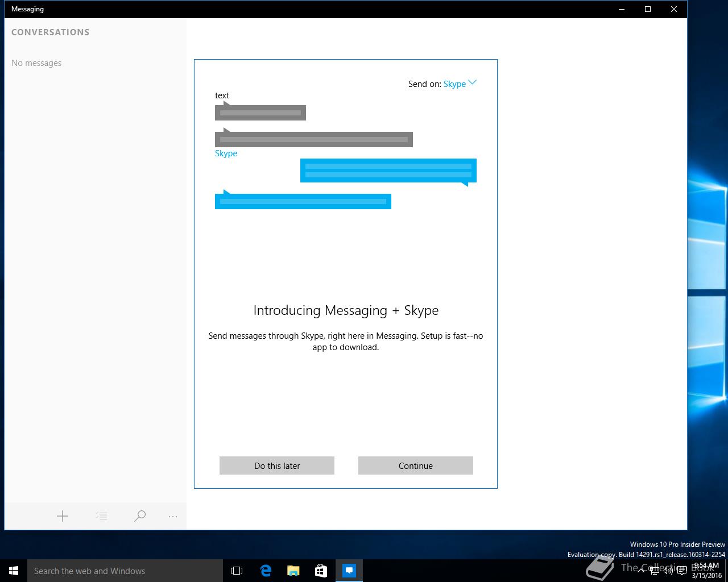The image size is (728, 582).
Task: Launch Microsoft Edge from the taskbar
Action: (265, 571)
